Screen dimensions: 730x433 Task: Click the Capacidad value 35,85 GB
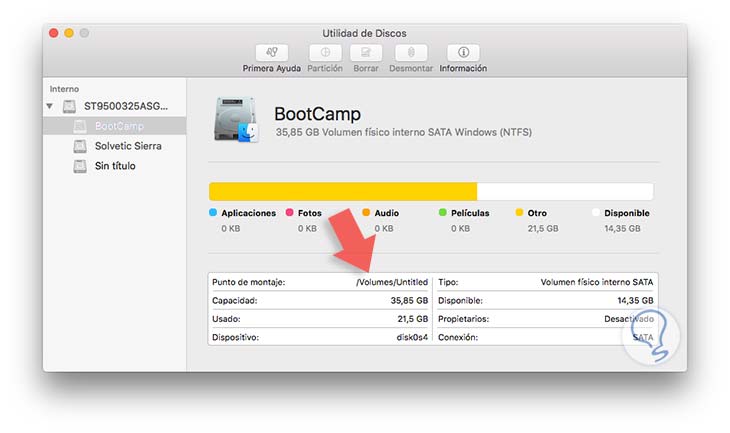coord(409,301)
